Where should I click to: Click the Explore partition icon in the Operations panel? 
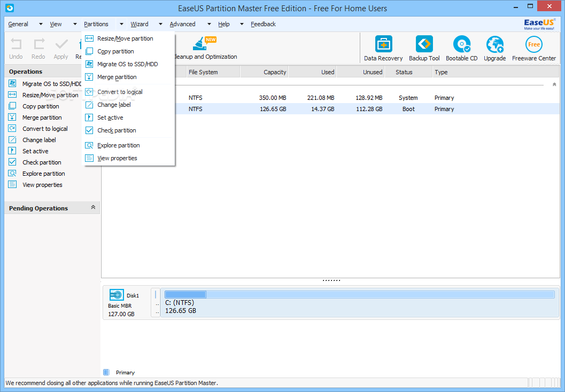click(12, 173)
